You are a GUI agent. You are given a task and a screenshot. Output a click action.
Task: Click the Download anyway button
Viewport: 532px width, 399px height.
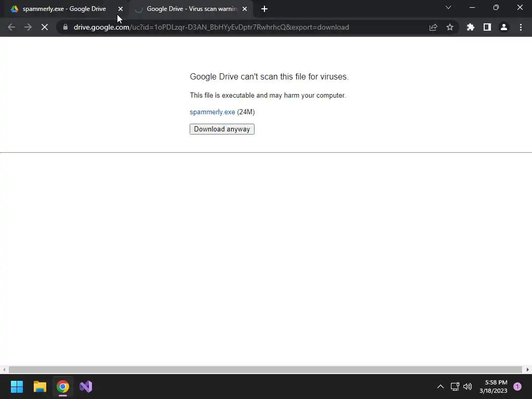click(x=222, y=129)
